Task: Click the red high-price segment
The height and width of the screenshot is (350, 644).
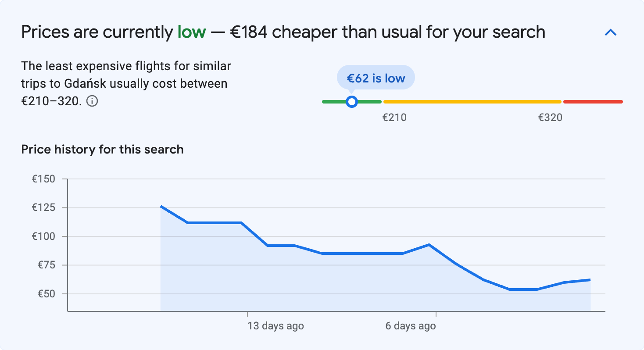Action: pyautogui.click(x=592, y=101)
